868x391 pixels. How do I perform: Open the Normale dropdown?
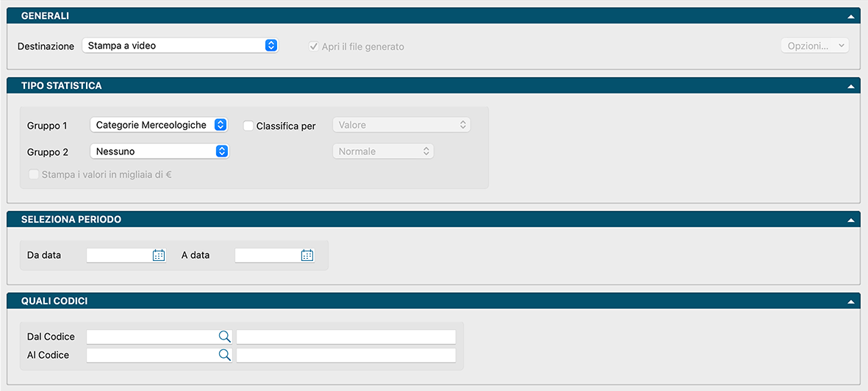tap(383, 151)
